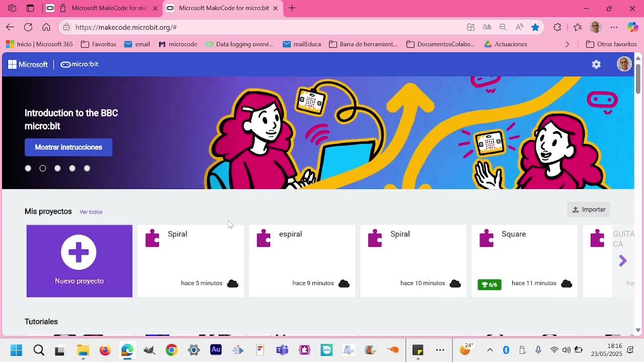
Task: Open the Favoritos bookmarks folder
Action: click(x=99, y=44)
